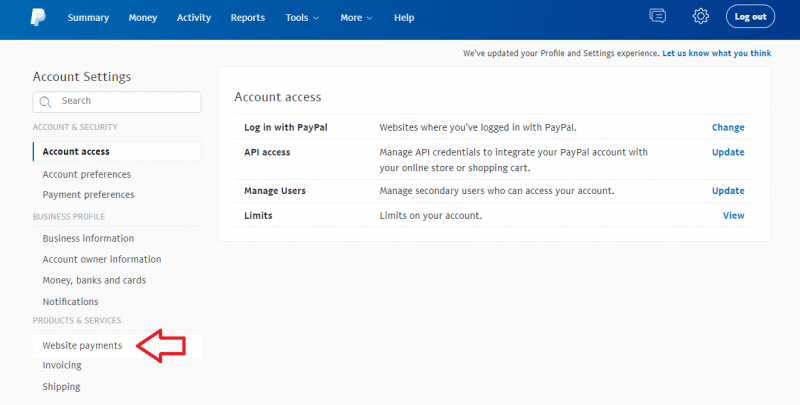Open the message center icon
This screenshot has height=405, width=800.
657,16
